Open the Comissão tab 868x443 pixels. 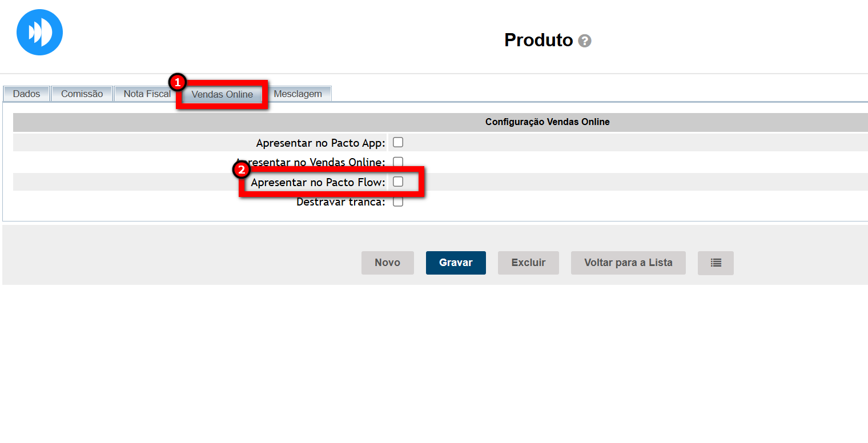(82, 94)
